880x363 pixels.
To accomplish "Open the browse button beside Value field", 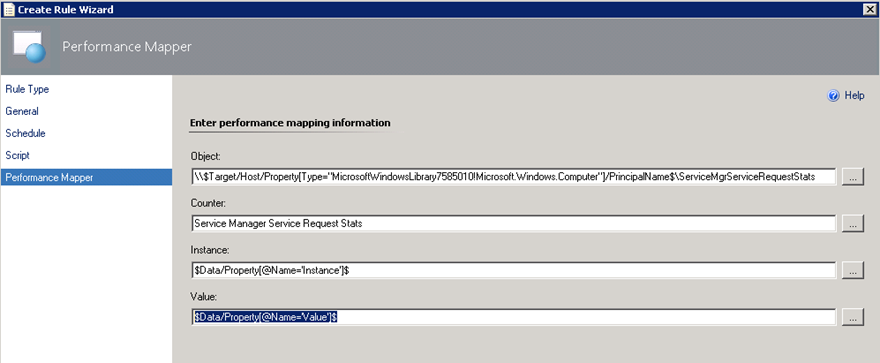I will click(852, 317).
